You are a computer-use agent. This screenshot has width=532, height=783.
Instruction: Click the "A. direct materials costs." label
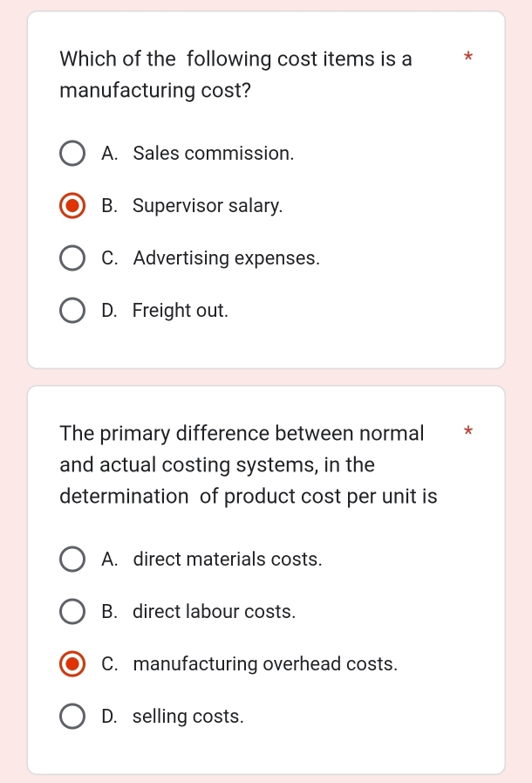[211, 559]
